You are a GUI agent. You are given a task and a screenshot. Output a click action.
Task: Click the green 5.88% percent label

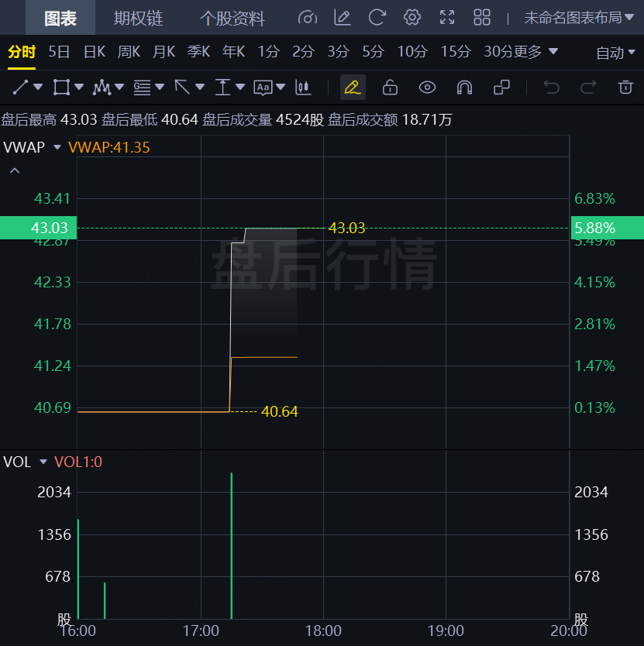click(608, 228)
